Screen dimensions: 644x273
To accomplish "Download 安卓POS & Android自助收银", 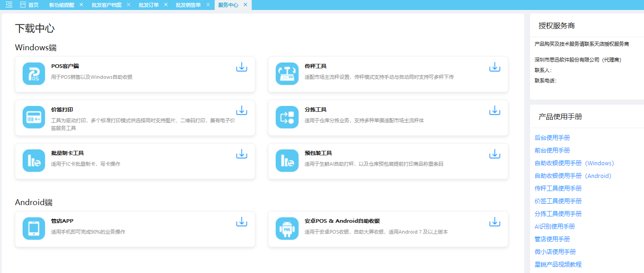I will tap(495, 222).
